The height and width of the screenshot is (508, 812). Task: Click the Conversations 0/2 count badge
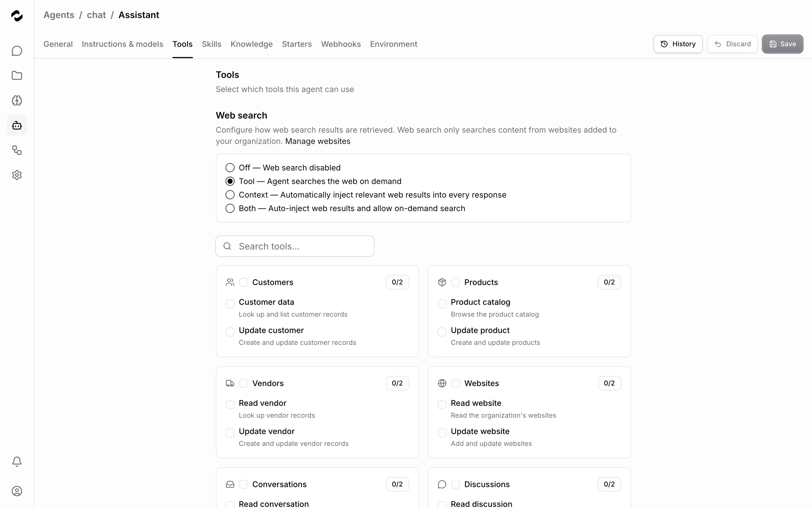[x=397, y=485]
